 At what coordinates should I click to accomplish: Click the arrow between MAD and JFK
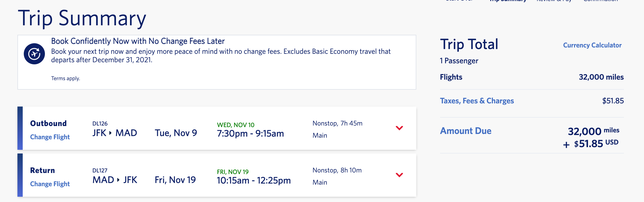118,180
